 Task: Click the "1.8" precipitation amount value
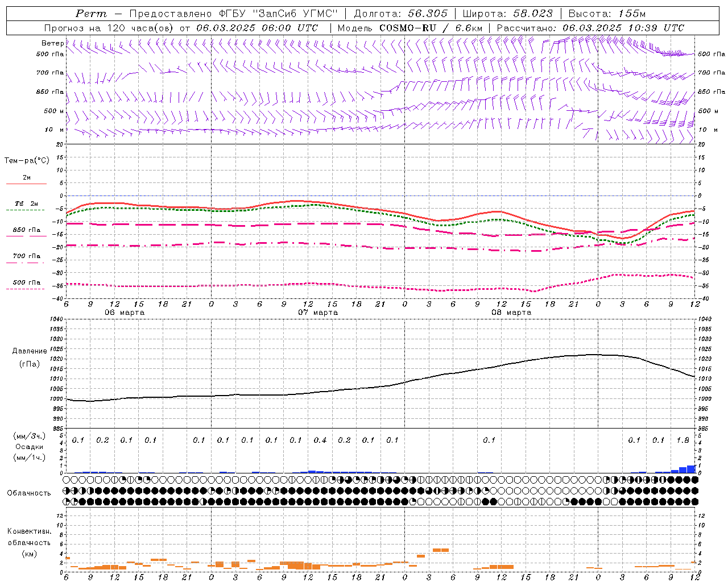(x=682, y=440)
